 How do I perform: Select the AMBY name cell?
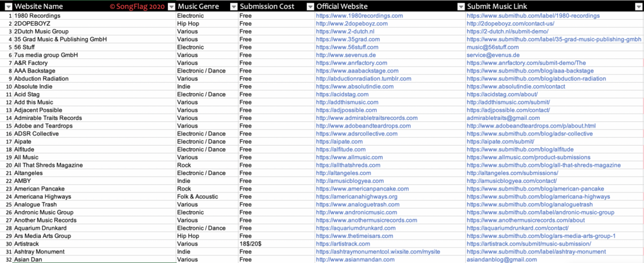[94, 181]
